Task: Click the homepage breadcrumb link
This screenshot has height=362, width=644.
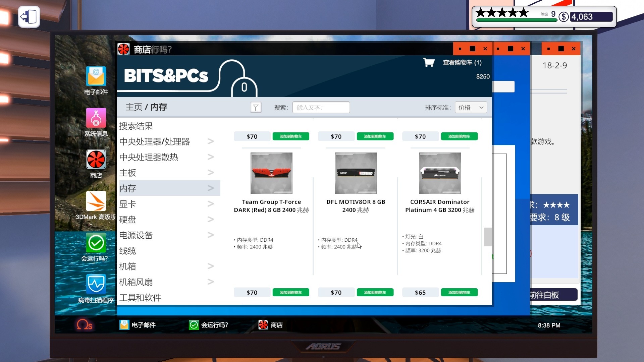Action: point(133,107)
